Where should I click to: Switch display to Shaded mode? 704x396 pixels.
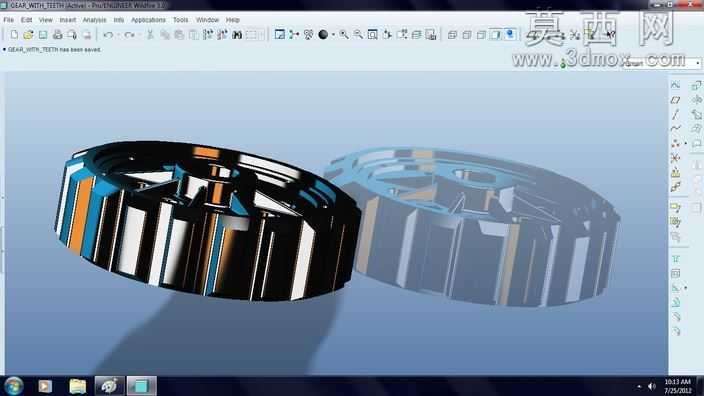click(x=495, y=35)
